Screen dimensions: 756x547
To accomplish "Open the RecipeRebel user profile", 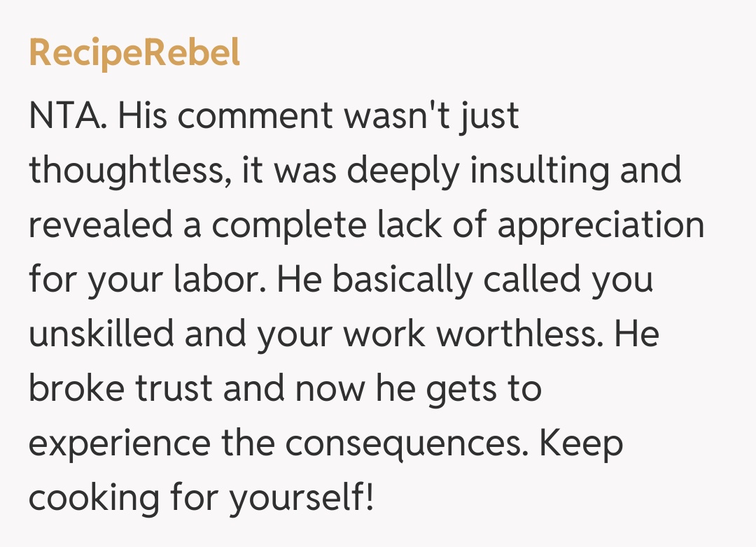I will click(134, 54).
